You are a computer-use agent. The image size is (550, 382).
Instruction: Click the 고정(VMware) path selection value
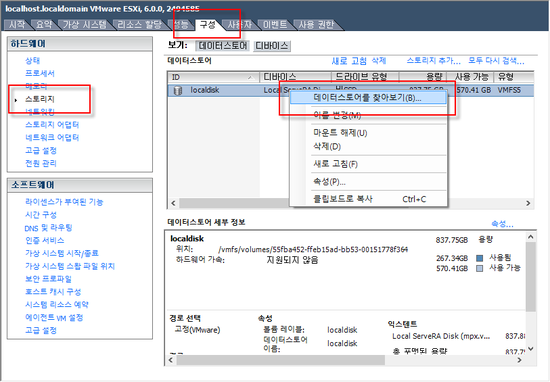coord(197,330)
